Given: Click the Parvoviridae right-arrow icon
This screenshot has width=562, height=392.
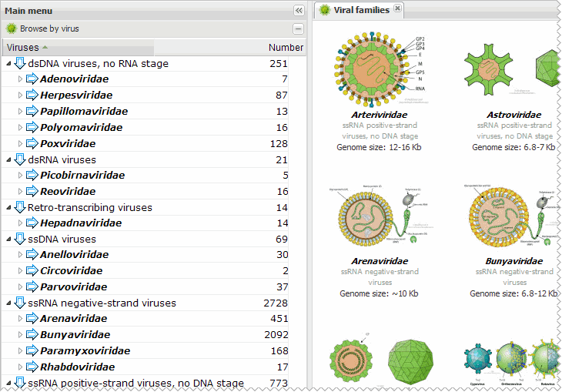Looking at the screenshot, I should click(x=32, y=286).
